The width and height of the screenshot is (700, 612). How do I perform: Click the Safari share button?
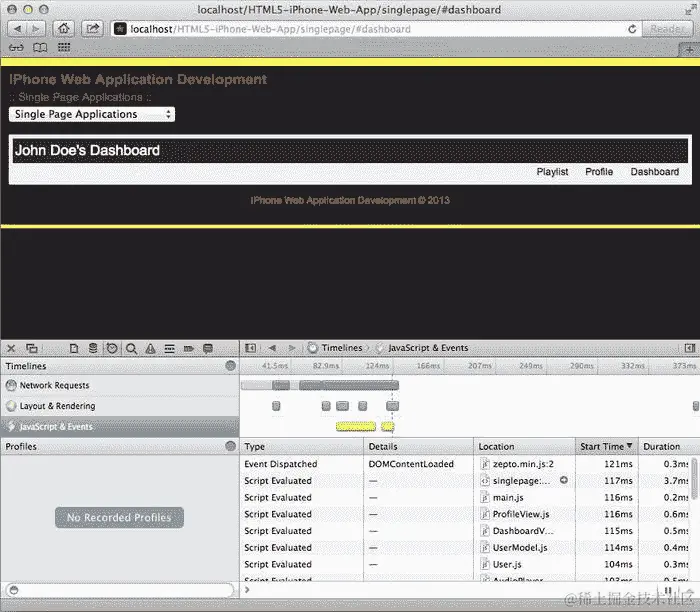click(92, 29)
